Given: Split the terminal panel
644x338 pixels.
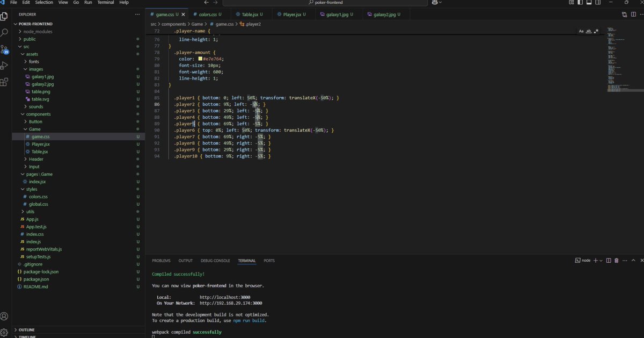Looking at the screenshot, I should 609,260.
